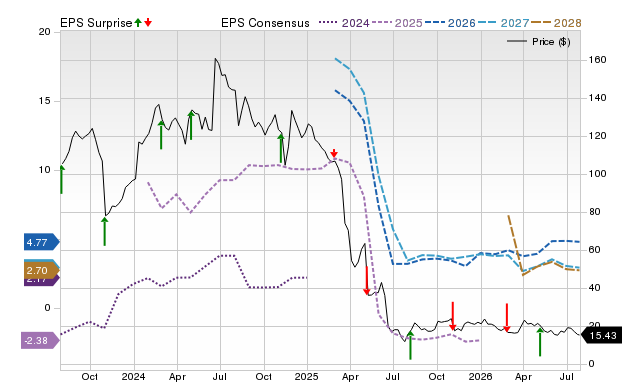Click the EPS Consensus legend title
Viewport: 640px width, 382px height.
tap(265, 23)
